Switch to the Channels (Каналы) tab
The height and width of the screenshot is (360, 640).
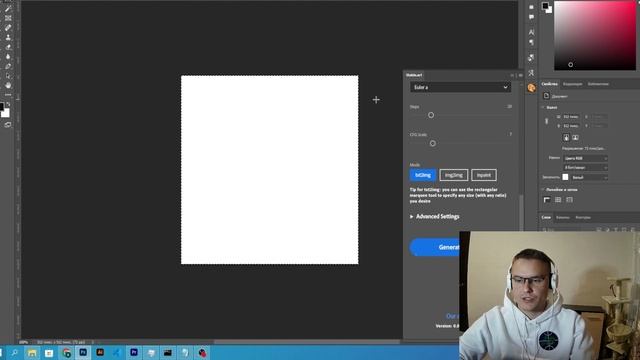tap(562, 218)
